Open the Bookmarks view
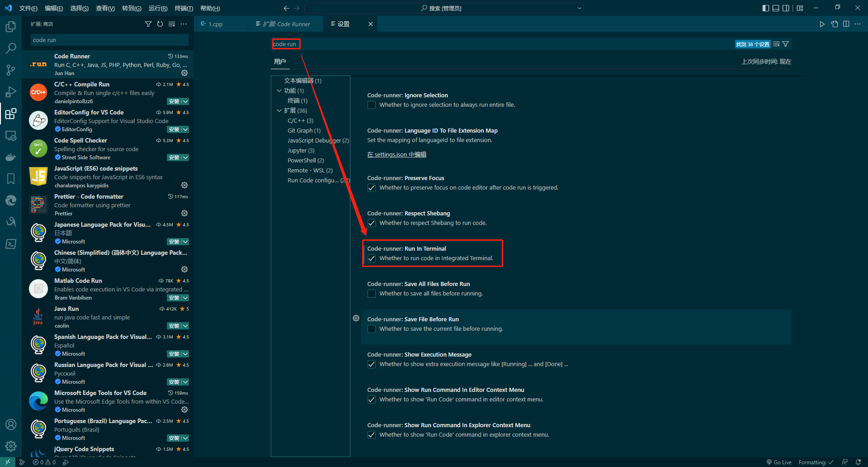 tap(11, 179)
